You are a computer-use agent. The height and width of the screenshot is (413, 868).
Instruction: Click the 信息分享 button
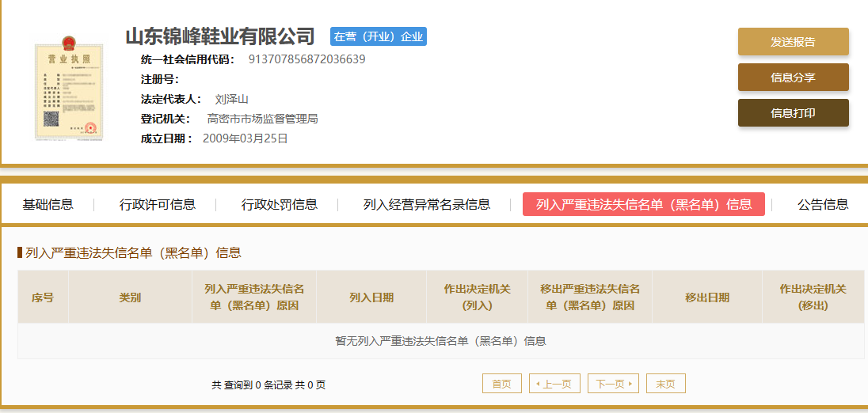(x=793, y=78)
